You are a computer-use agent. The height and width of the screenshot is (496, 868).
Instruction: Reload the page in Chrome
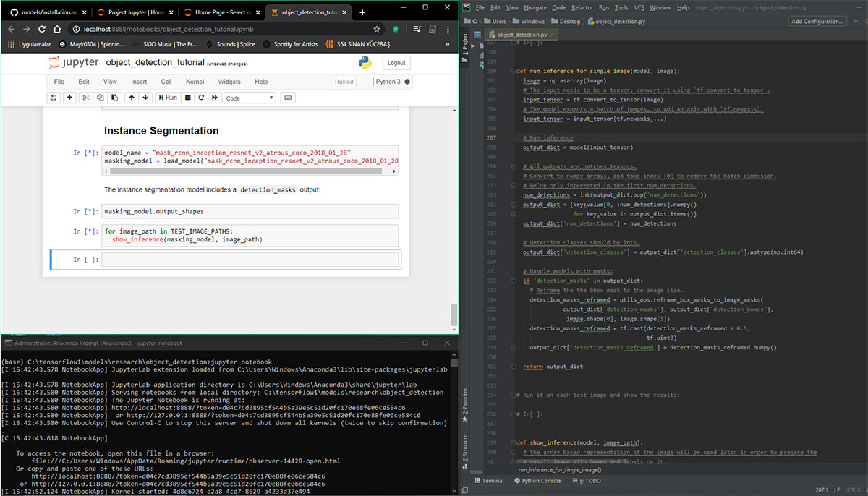click(43, 29)
